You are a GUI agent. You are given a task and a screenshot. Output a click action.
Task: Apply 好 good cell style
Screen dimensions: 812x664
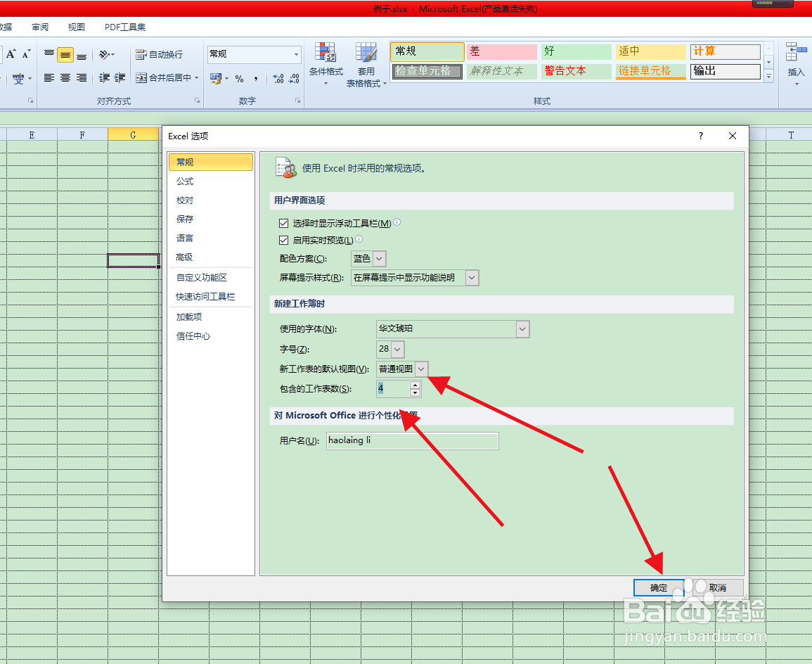point(576,51)
